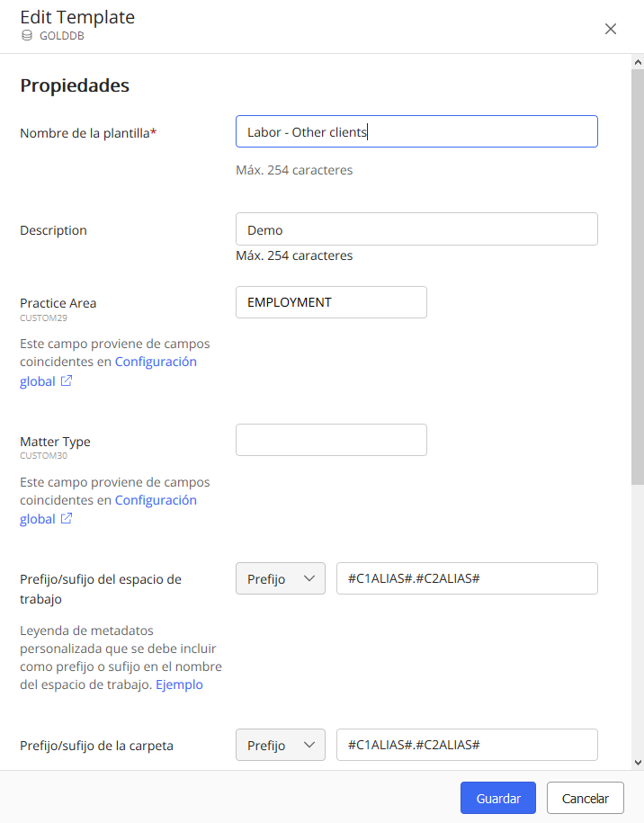Click the empty Matter Type field
Screen dimensions: 644x823
click(331, 440)
